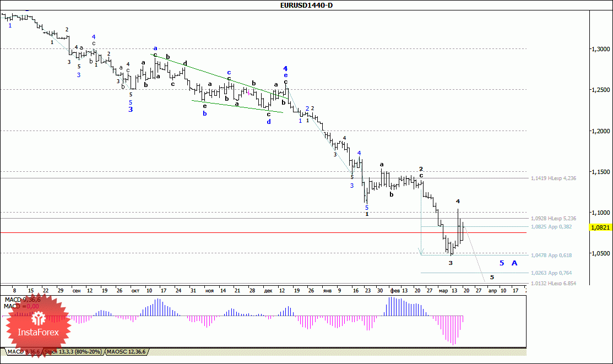The image size is (613, 364).
Task: Select the MAOSC 12,36,6 tab
Action: tap(126, 352)
